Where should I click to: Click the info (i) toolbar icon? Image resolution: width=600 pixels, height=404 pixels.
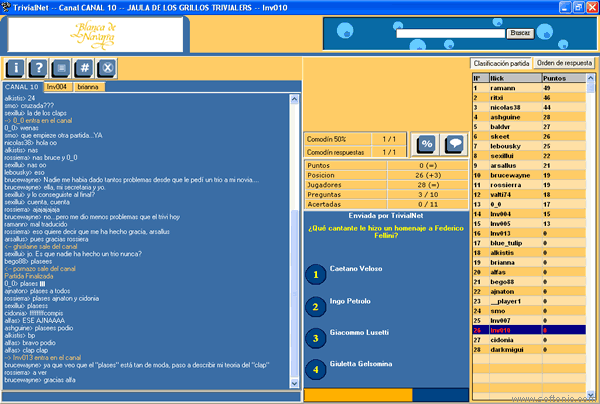pos(16,68)
